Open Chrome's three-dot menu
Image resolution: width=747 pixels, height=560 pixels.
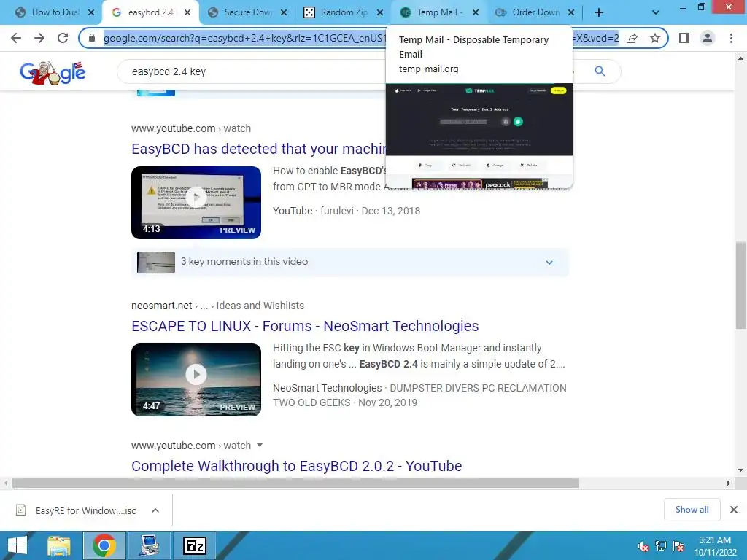pos(731,38)
